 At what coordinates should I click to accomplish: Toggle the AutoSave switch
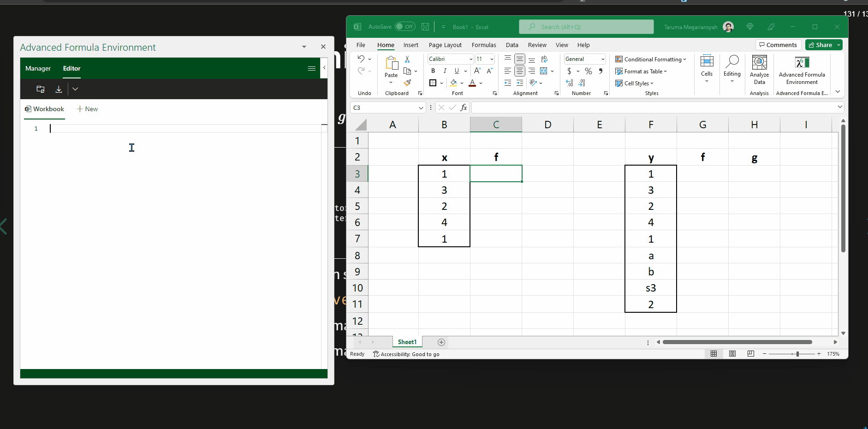click(404, 27)
